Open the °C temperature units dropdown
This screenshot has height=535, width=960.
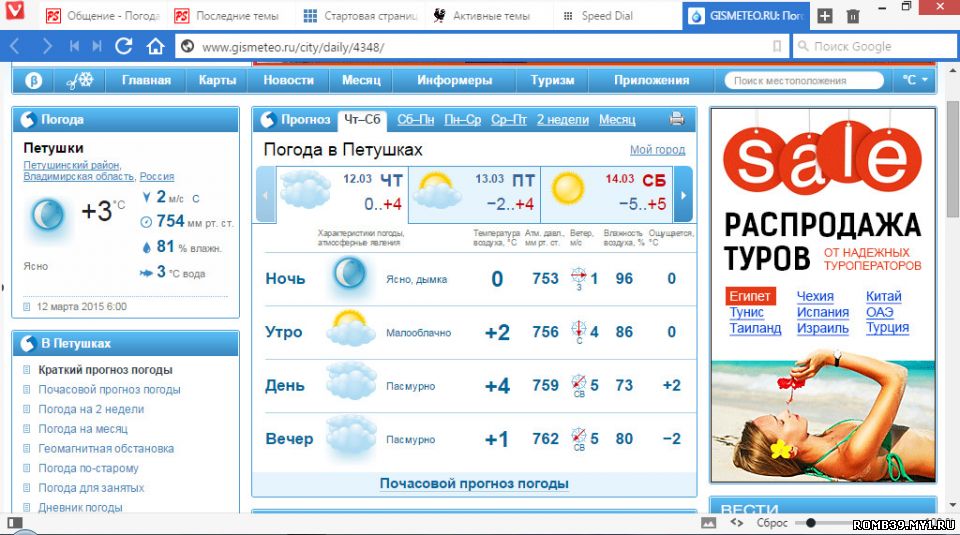point(914,80)
